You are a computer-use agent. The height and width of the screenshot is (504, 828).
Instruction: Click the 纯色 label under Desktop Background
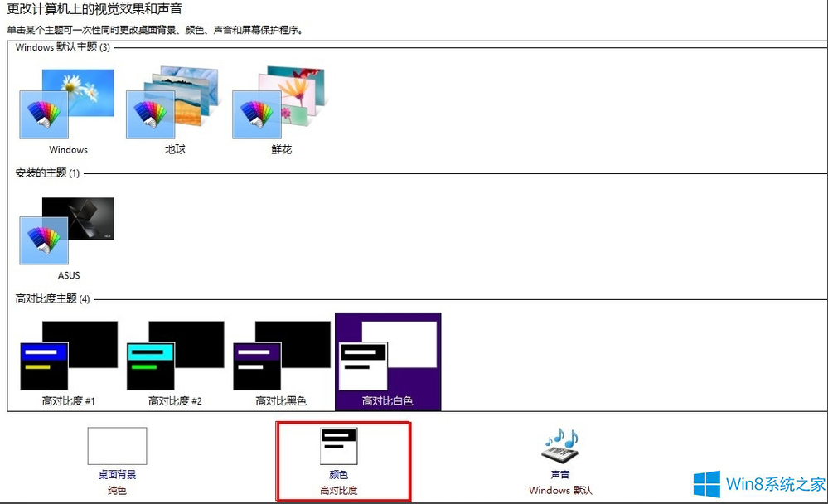click(x=116, y=490)
